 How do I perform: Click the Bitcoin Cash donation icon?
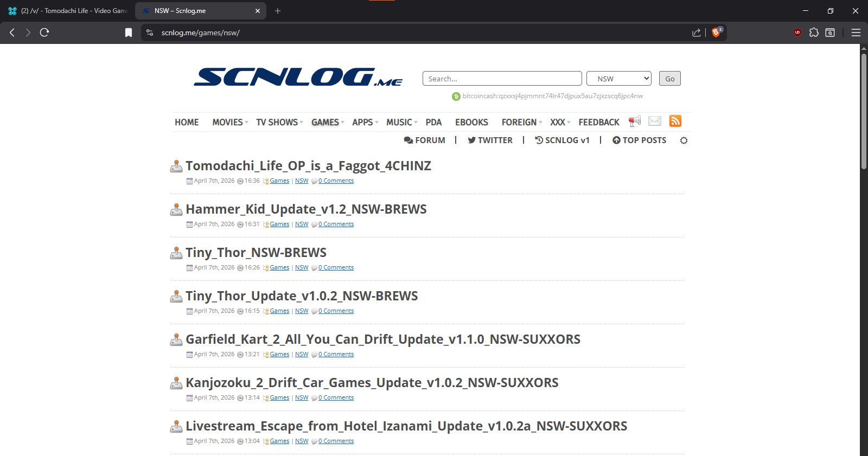[x=456, y=97]
